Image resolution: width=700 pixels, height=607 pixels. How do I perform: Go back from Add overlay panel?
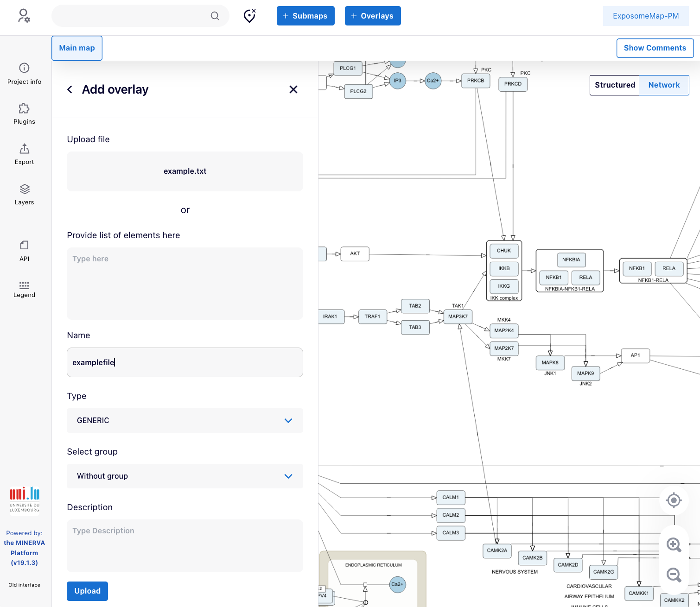click(70, 89)
